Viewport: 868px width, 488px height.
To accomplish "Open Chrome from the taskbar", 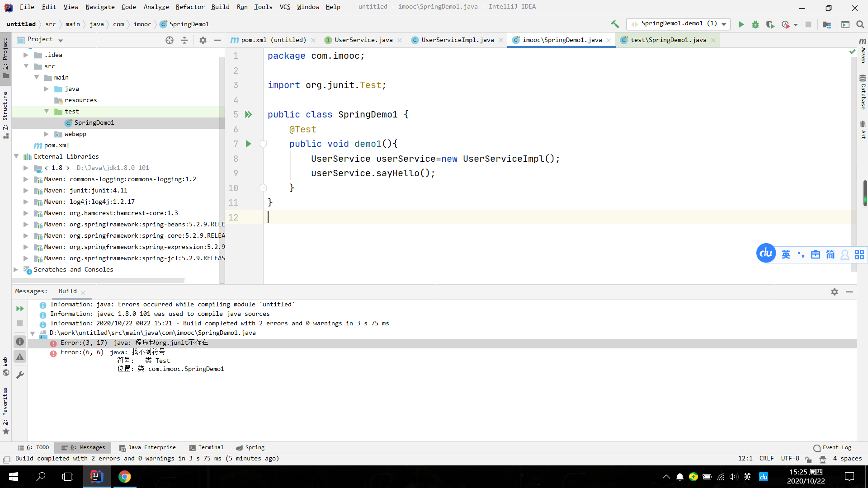I will (x=124, y=477).
